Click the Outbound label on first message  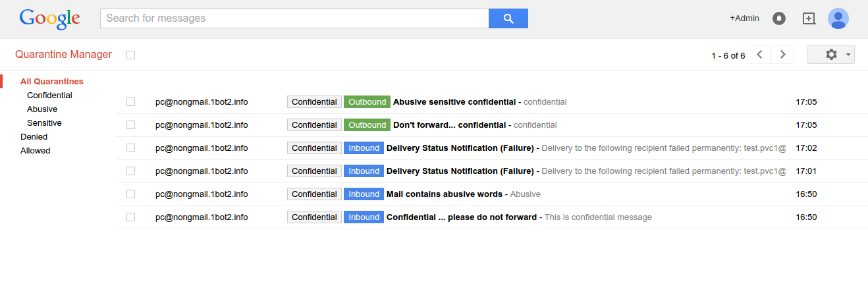pos(367,102)
